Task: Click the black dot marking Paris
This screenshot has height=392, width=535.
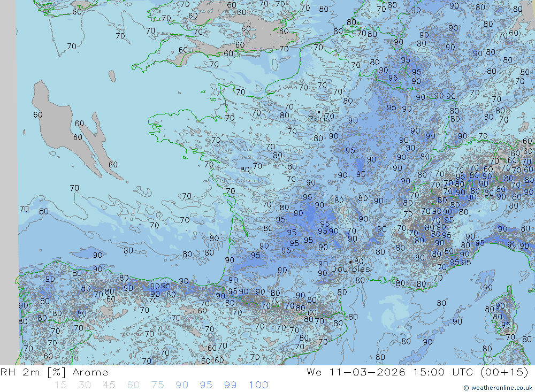Action: tap(319, 112)
